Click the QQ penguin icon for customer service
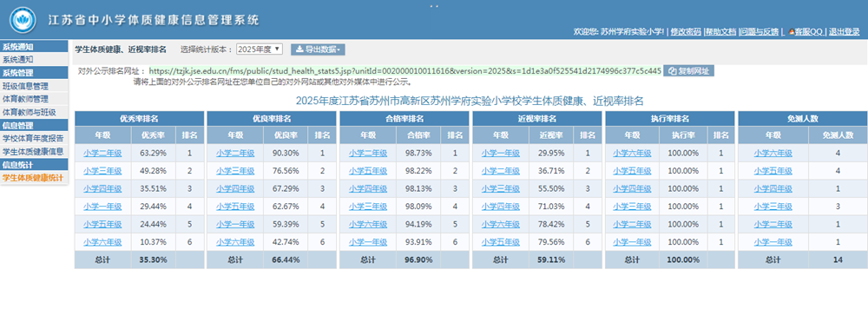Image resolution: width=868 pixels, height=335 pixels. [792, 32]
